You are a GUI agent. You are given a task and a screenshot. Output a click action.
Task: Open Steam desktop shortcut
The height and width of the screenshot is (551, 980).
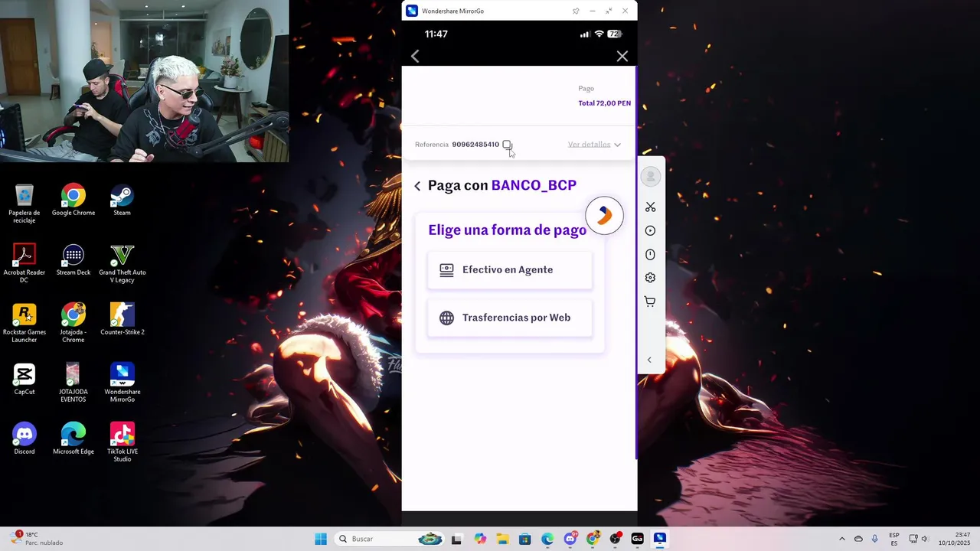[x=122, y=201]
